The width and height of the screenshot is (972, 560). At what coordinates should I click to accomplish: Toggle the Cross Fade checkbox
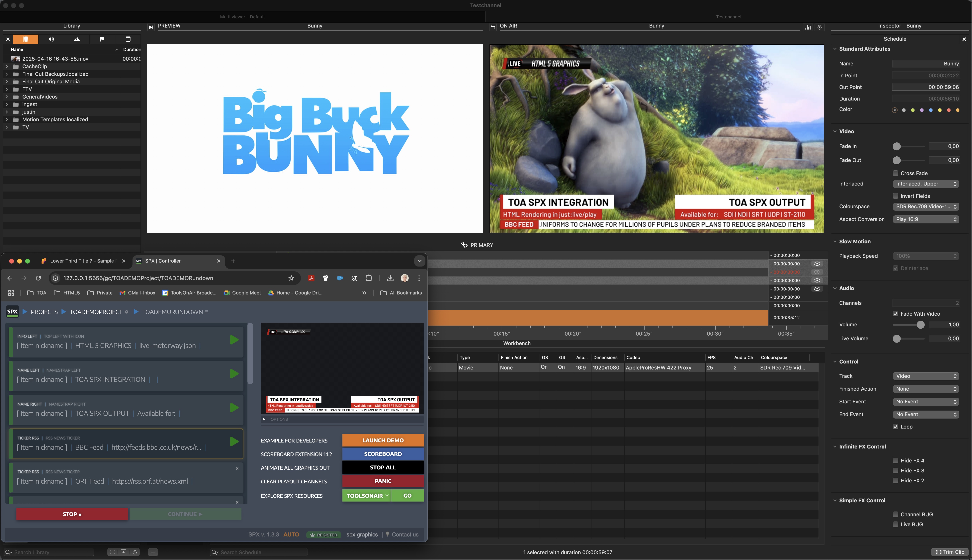coord(895,173)
